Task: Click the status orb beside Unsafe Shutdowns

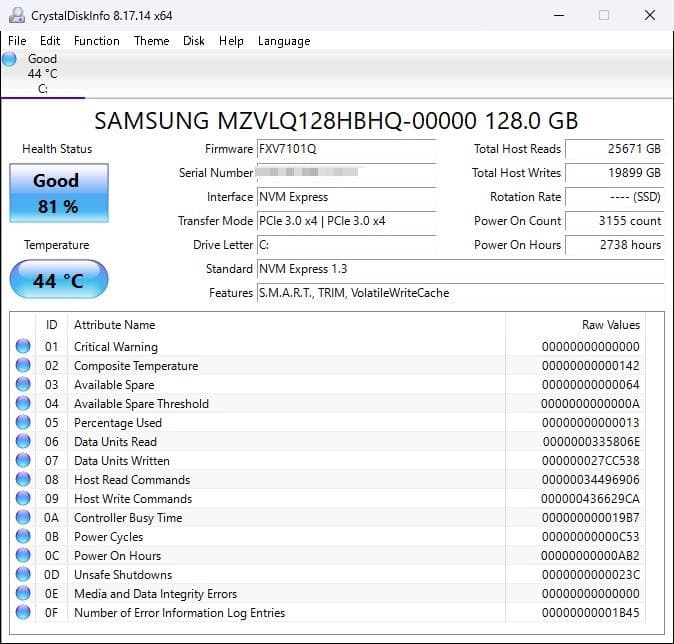Action: (x=23, y=575)
